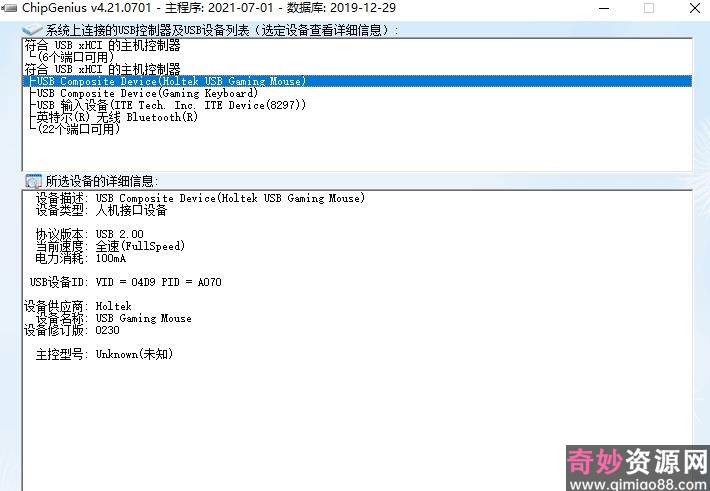Select the second USB xHCI host controller entry
710x491 pixels.
click(102, 69)
